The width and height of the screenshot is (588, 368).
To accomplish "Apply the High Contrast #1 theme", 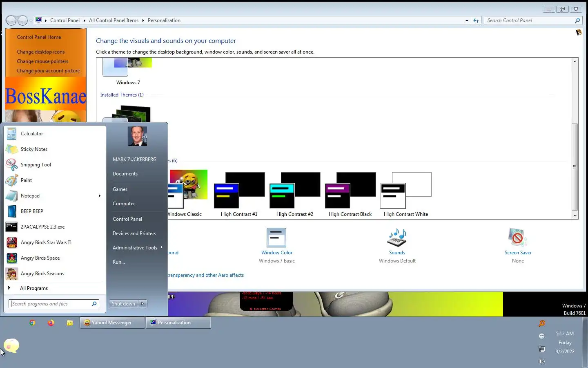I will coord(239,195).
